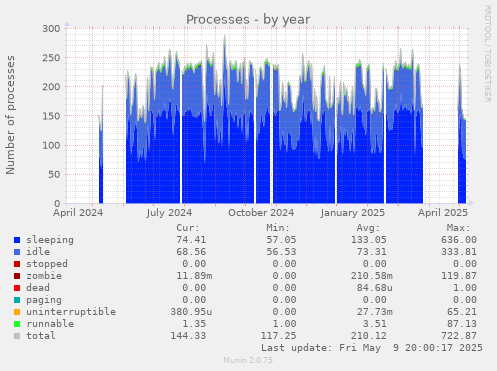Click total maximum value 722.87
Image resolution: width=497 pixels, height=371 pixels.
[x=459, y=336]
